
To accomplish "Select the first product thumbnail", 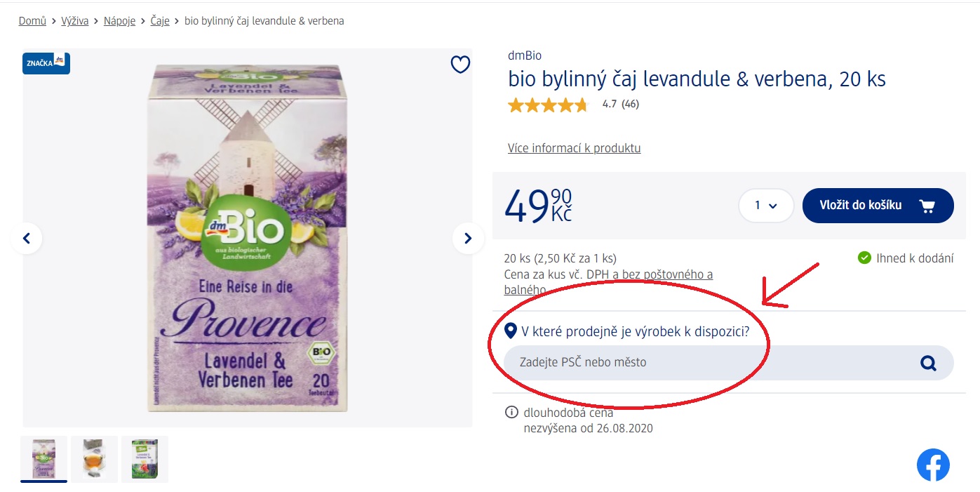I will click(44, 458).
